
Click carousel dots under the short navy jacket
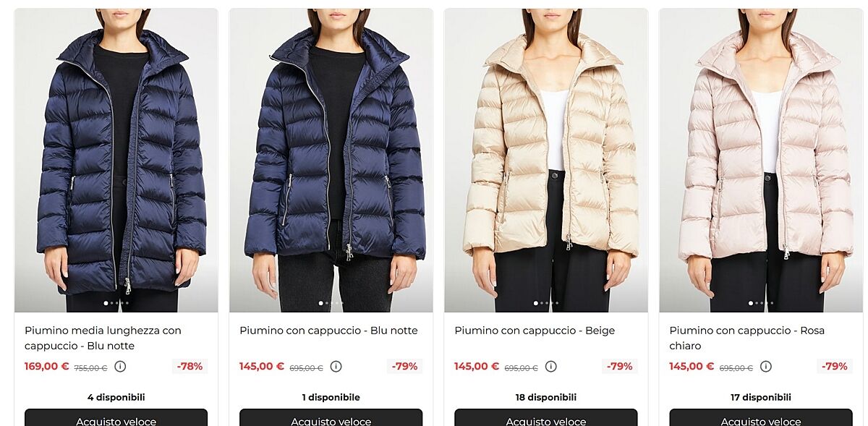(331, 303)
